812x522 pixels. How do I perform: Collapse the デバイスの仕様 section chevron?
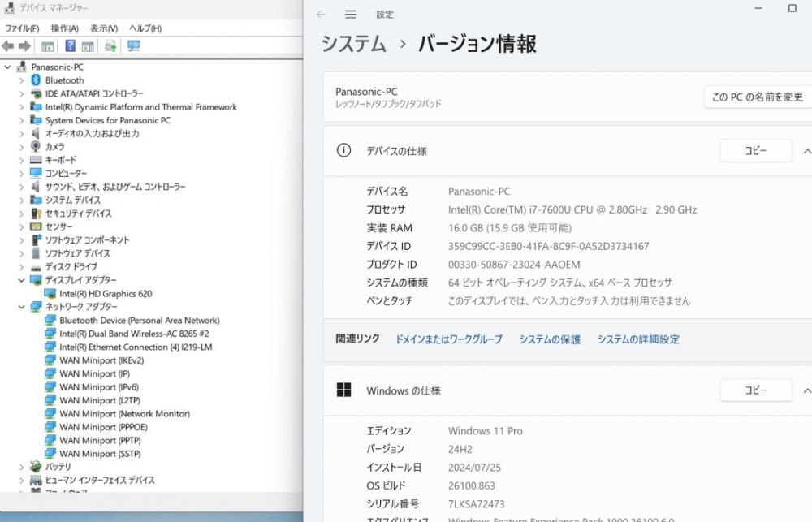point(807,151)
